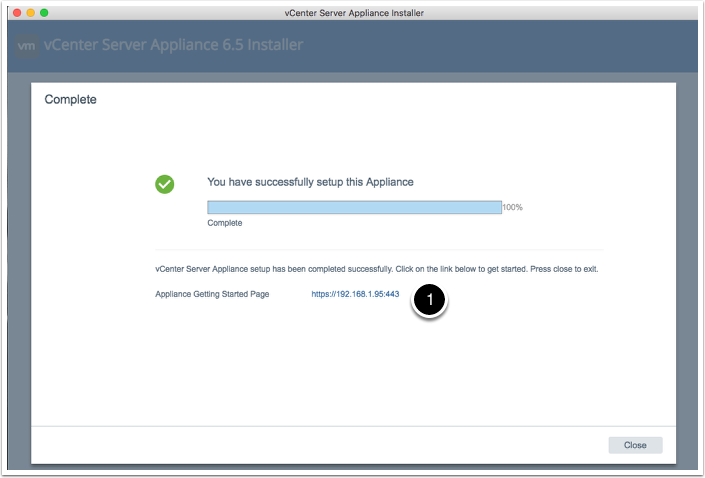Click the vCenter Server Appliance 6.5 Installer header

[x=173, y=45]
